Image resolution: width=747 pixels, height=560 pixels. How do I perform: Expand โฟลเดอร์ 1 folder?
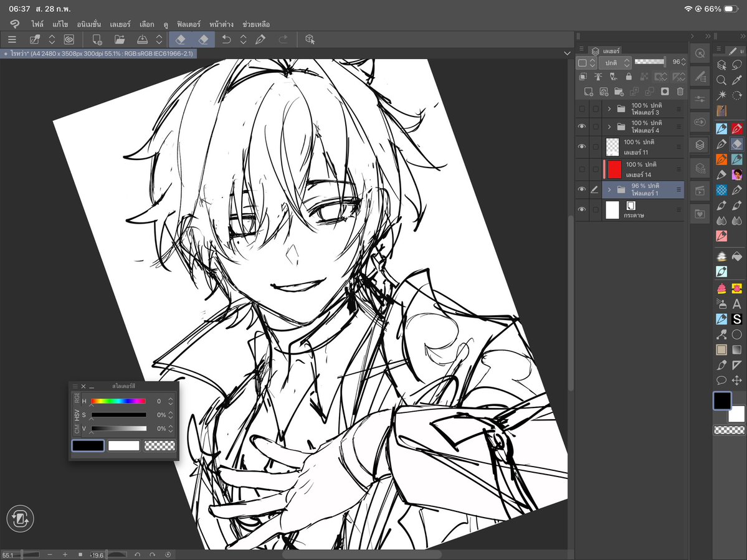click(609, 189)
